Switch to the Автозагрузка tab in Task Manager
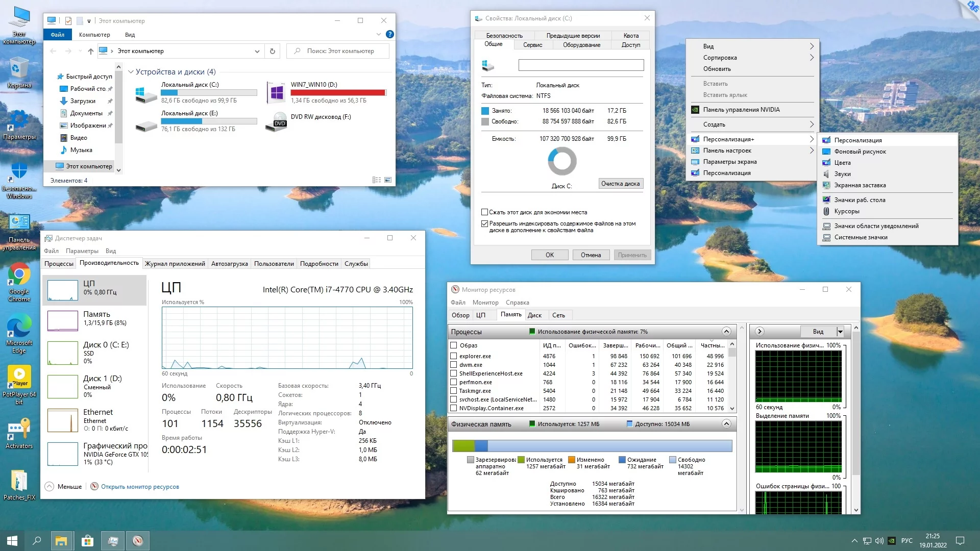Image resolution: width=980 pixels, height=551 pixels. pyautogui.click(x=229, y=264)
